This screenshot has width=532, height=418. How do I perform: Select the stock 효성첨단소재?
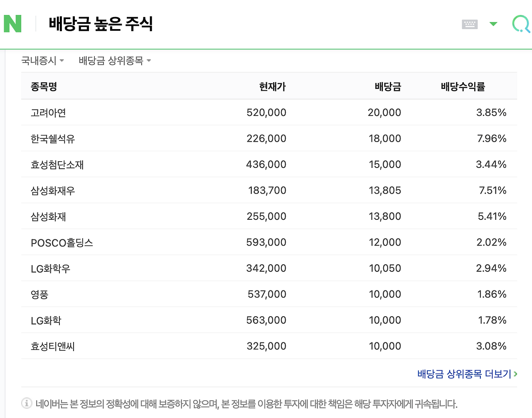point(57,165)
